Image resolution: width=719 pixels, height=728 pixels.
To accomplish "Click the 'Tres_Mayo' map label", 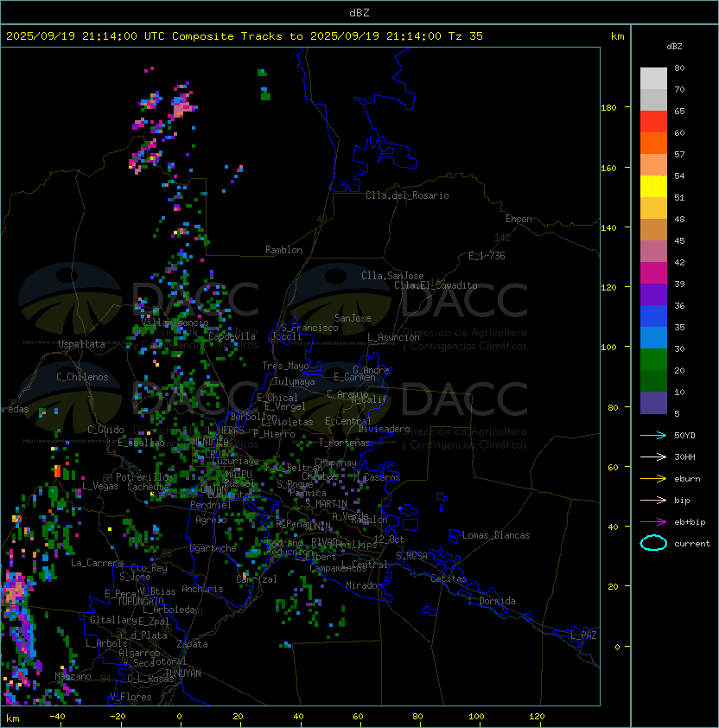I will click(x=285, y=366).
